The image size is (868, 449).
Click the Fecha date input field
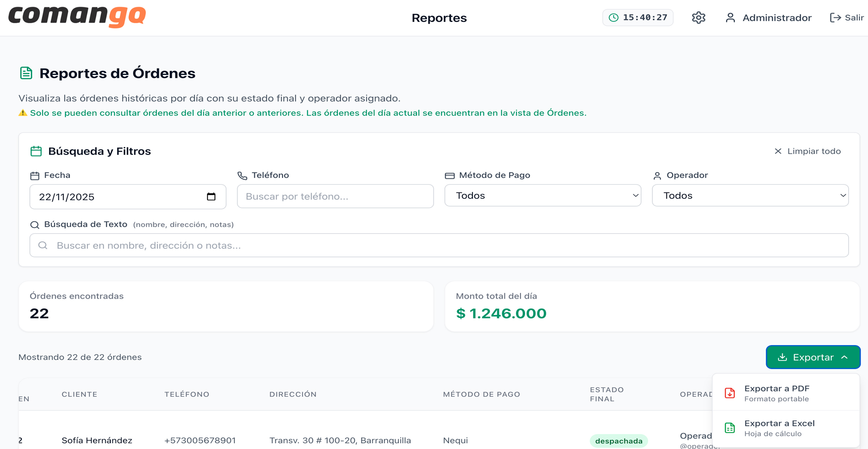[118, 197]
